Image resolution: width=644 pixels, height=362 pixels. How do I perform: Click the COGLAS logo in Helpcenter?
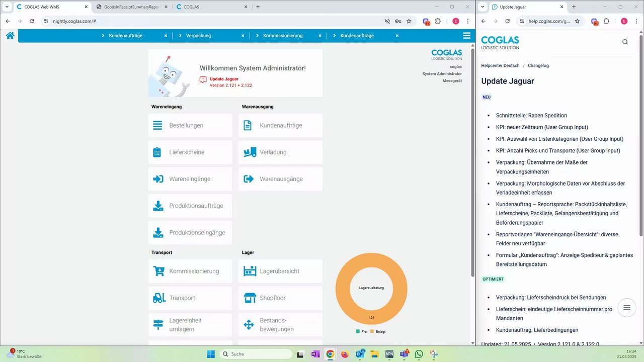tap(500, 42)
